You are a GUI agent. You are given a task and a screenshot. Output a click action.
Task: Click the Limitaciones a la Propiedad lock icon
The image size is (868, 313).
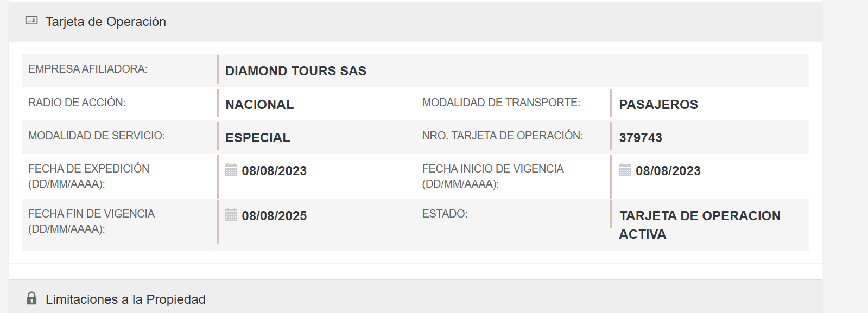32,298
